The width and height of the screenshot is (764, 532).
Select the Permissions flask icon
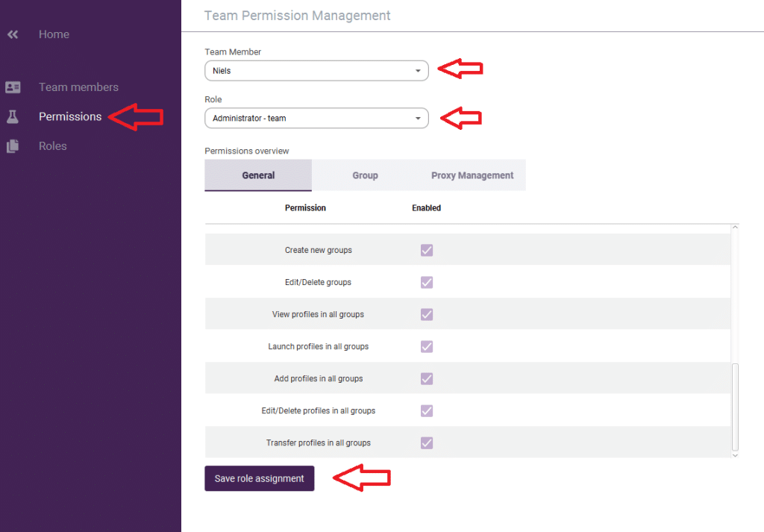(13, 116)
